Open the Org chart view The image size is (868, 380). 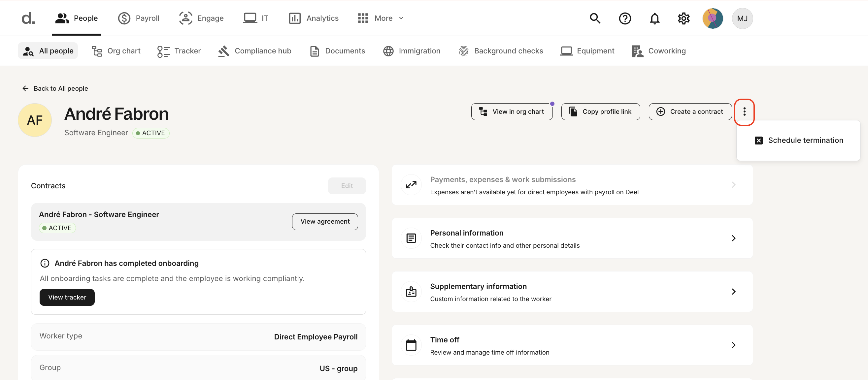point(116,51)
